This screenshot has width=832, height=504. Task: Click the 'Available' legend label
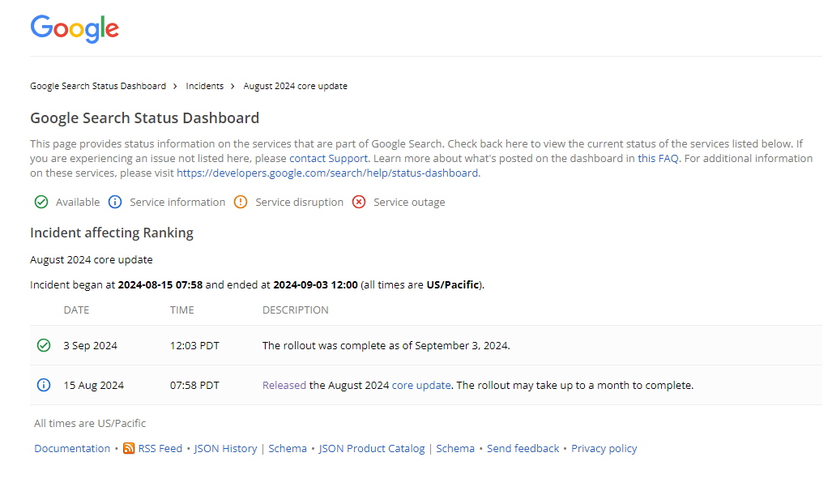pos(78,202)
